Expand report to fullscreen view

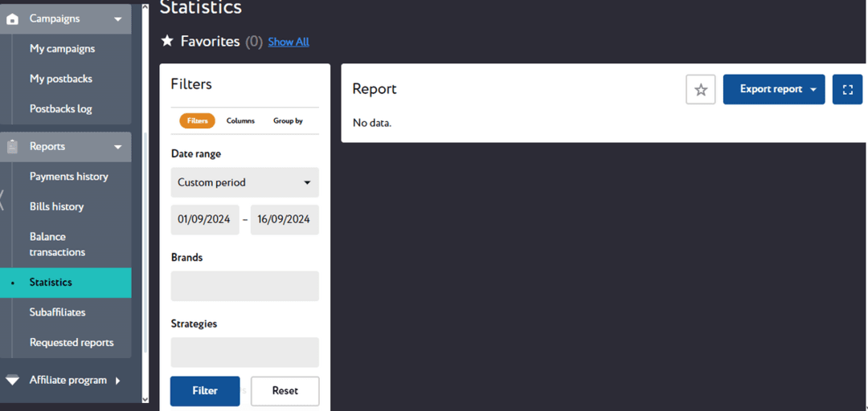(847, 90)
